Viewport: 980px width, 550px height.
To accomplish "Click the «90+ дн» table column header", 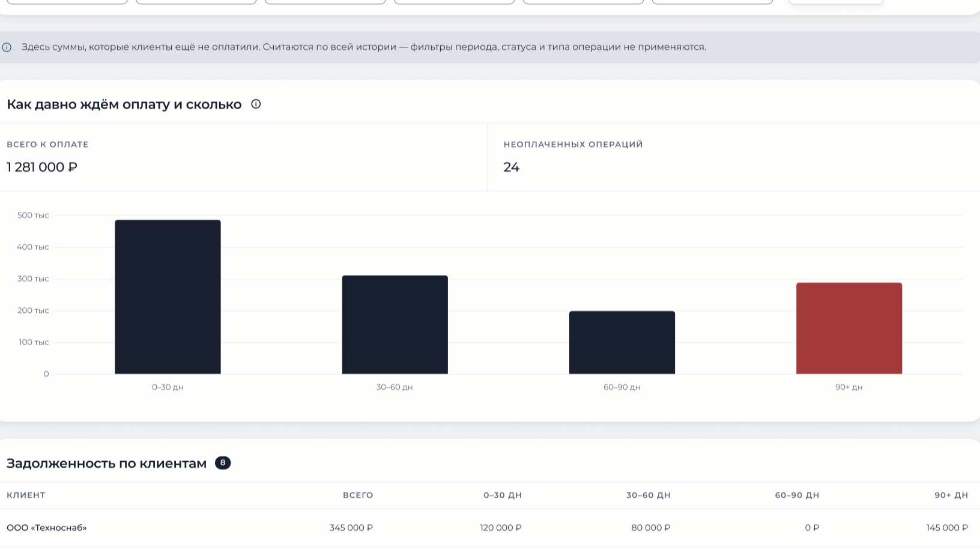I will (951, 495).
